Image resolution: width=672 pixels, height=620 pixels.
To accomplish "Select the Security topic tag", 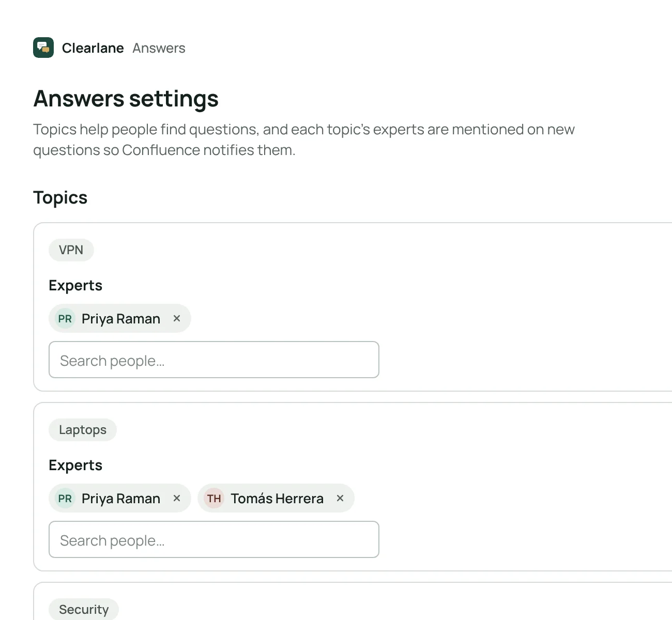I will tap(84, 609).
